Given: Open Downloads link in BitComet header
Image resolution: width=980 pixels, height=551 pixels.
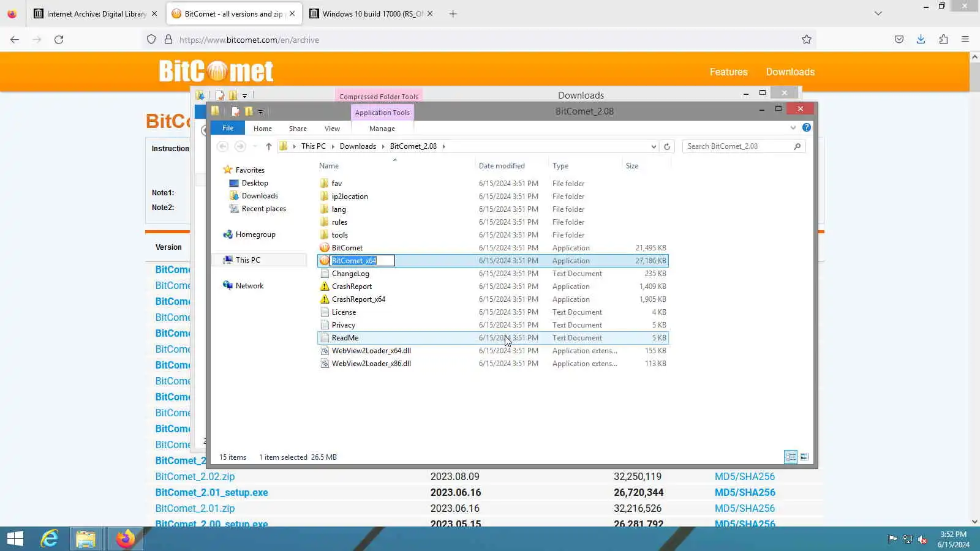Looking at the screenshot, I should click(790, 72).
